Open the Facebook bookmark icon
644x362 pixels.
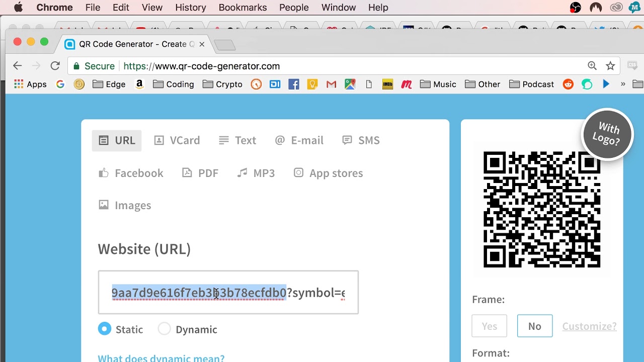point(294,84)
